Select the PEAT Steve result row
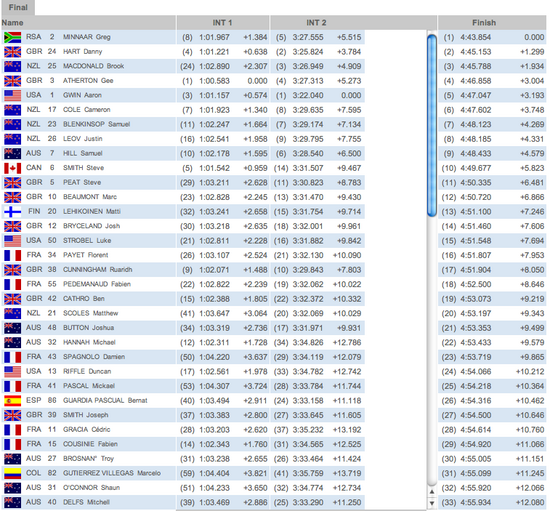This screenshot has height=511, width=550. coord(274,182)
